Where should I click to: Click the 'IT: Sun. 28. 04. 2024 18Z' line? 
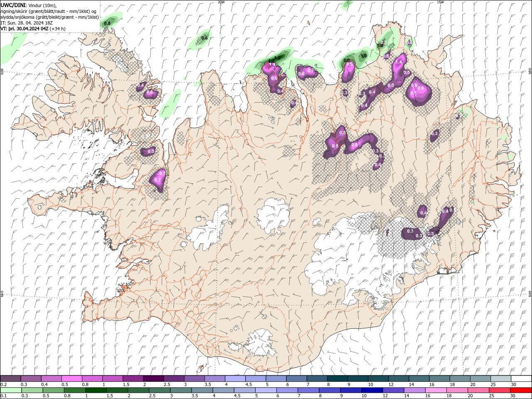coord(26,23)
